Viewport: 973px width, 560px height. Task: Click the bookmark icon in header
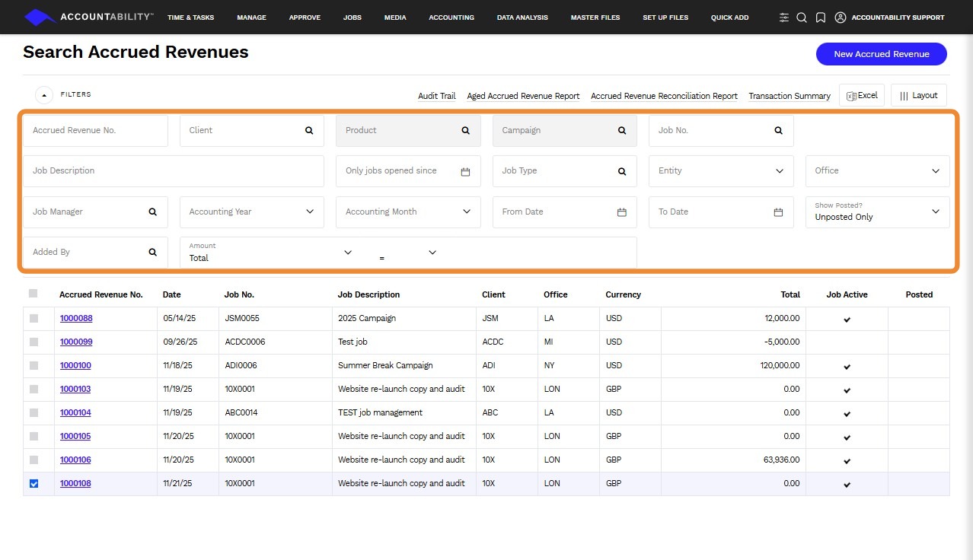[x=820, y=17]
